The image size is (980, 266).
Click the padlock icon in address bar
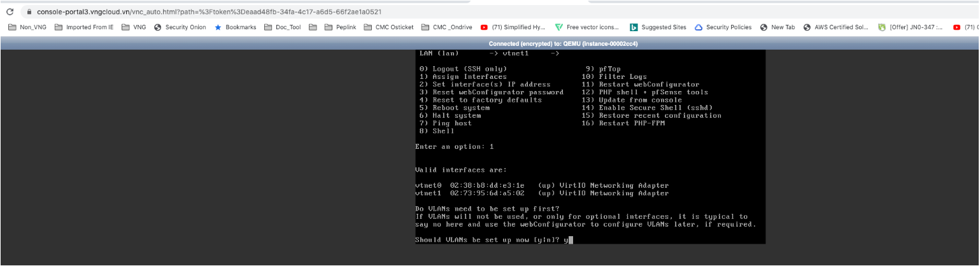[x=29, y=12]
